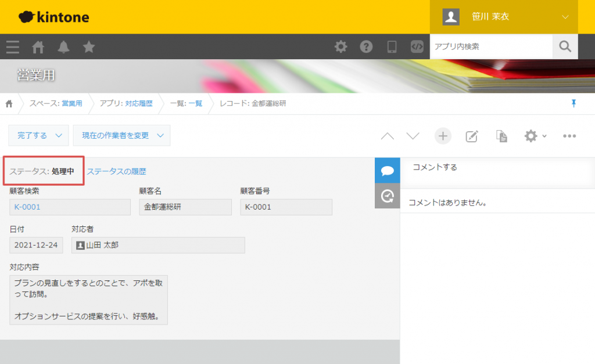Open header gear settings menu

340,46
